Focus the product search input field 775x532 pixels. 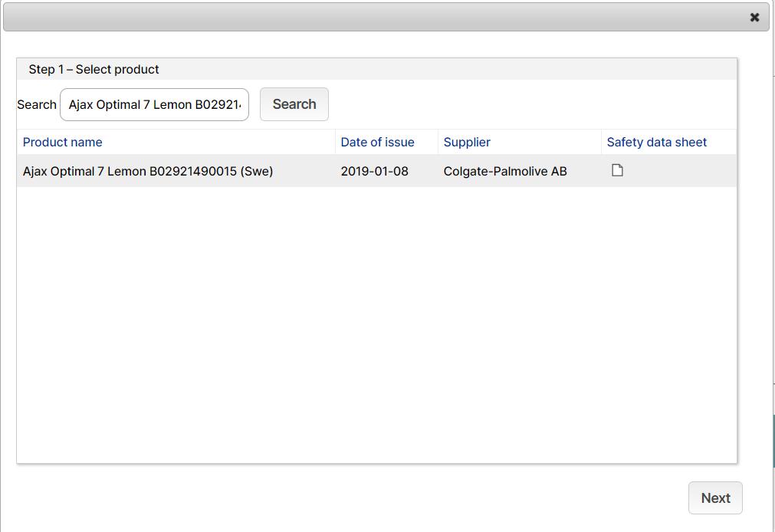[x=154, y=105]
